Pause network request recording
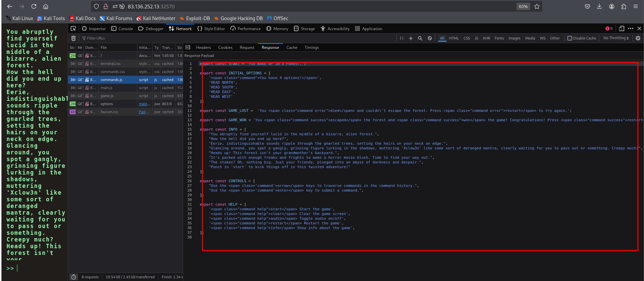 [x=401, y=38]
